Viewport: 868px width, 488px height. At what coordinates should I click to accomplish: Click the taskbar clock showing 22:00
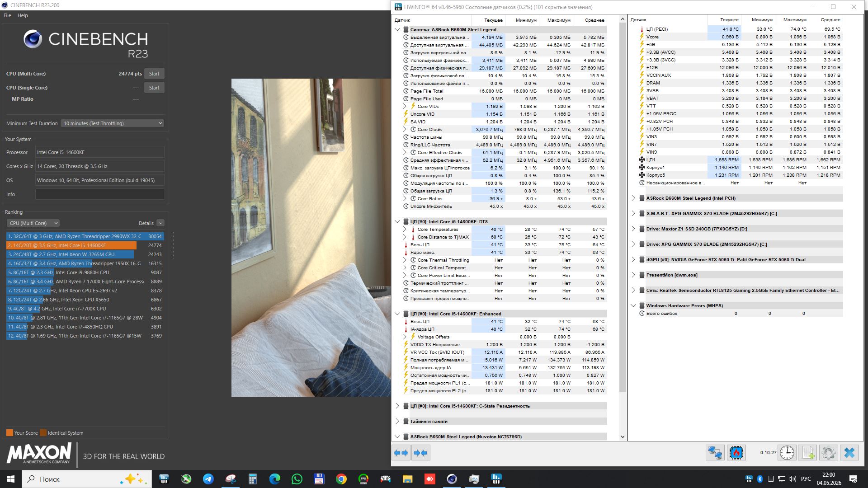coord(829,479)
